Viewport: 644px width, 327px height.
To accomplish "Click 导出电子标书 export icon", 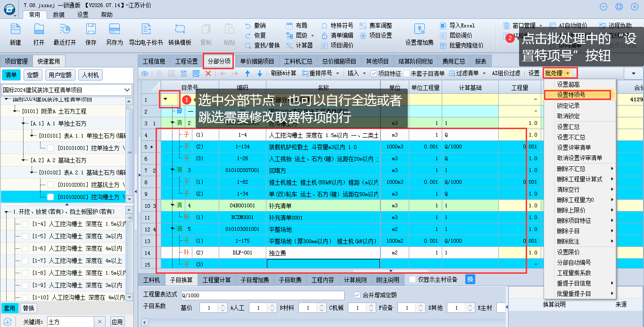I will point(146,29).
